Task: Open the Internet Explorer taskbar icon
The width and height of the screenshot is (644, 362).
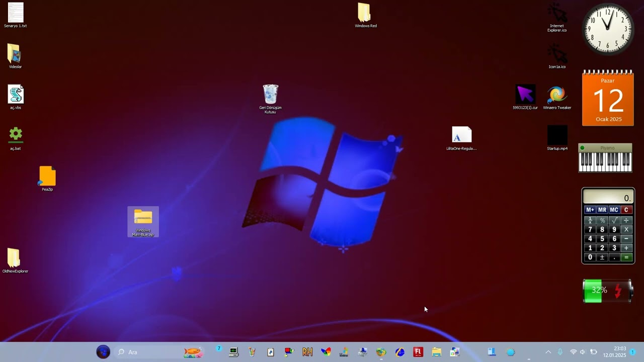Action: tap(400, 352)
